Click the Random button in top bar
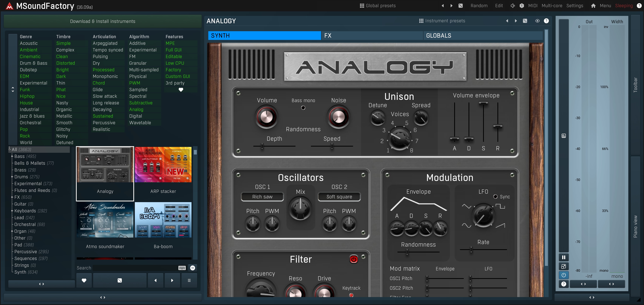Screen dimensions: 644x305 pyautogui.click(x=479, y=6)
